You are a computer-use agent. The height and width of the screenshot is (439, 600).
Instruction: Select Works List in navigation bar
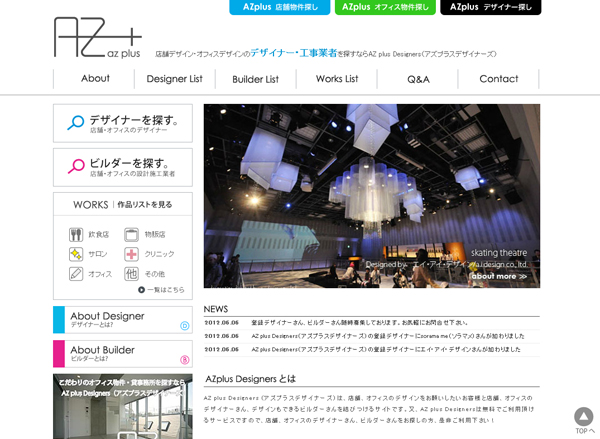(336, 79)
